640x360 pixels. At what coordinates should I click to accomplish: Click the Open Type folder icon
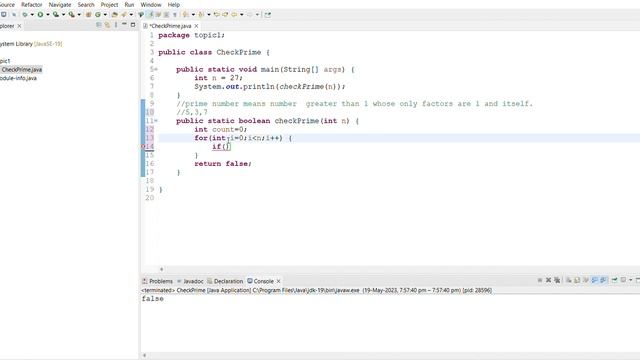point(115,15)
